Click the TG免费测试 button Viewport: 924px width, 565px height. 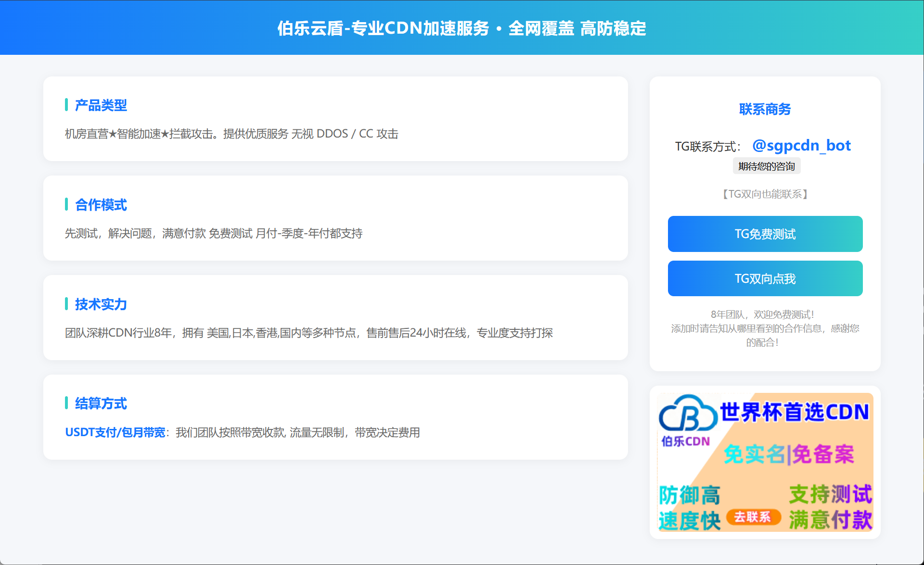765,234
